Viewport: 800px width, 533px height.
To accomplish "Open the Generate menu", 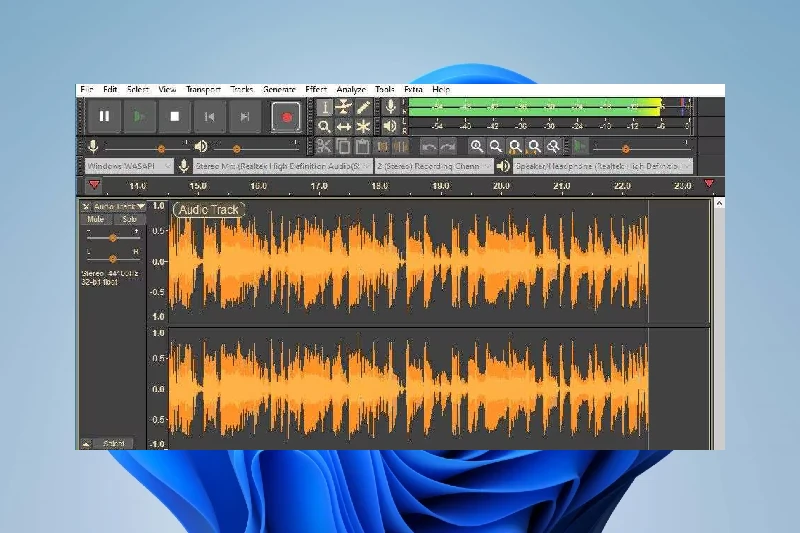I will click(x=279, y=90).
